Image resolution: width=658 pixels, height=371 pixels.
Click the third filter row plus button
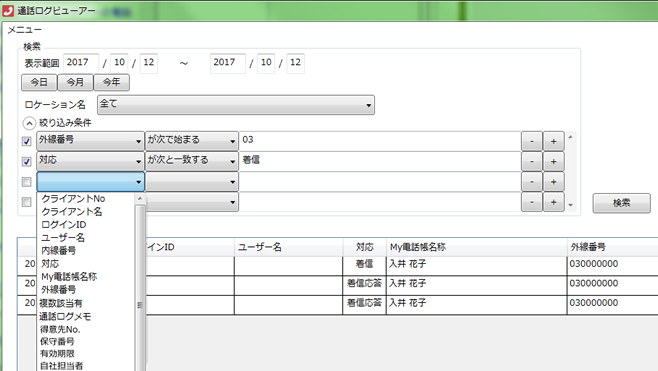pyautogui.click(x=554, y=182)
